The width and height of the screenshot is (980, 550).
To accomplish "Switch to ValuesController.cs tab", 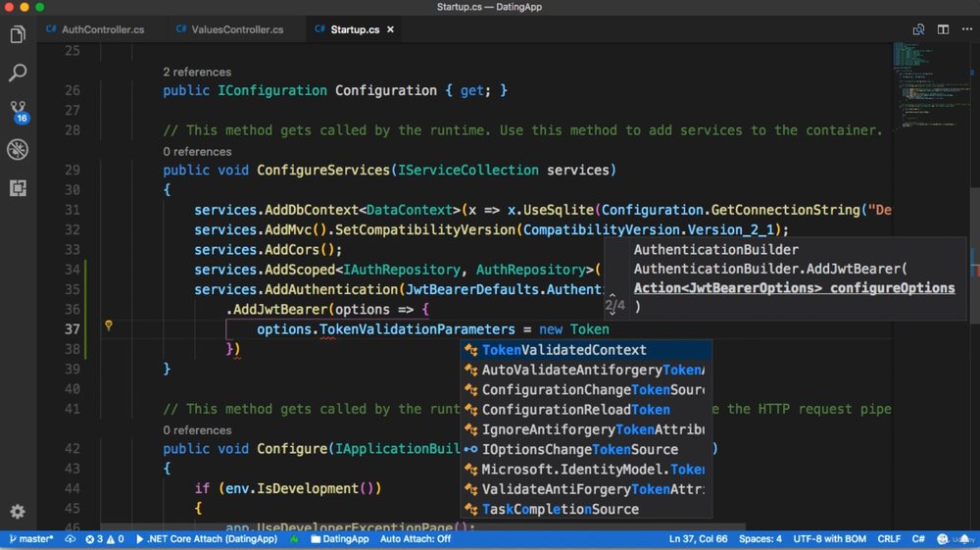I will (236, 29).
